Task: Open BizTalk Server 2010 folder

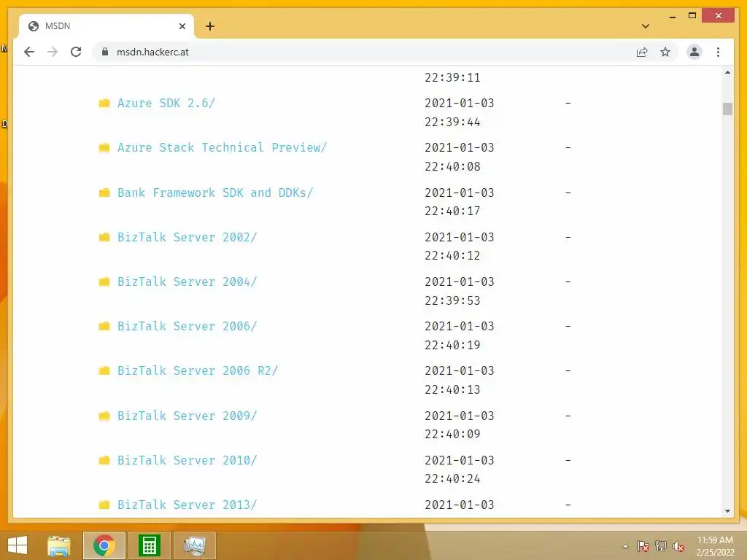Action: coord(187,460)
